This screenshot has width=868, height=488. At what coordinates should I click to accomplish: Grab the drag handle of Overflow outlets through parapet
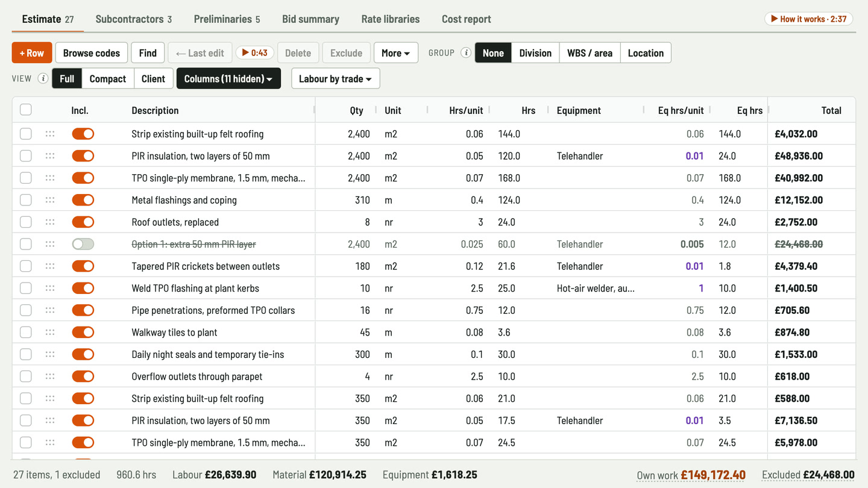coord(50,377)
